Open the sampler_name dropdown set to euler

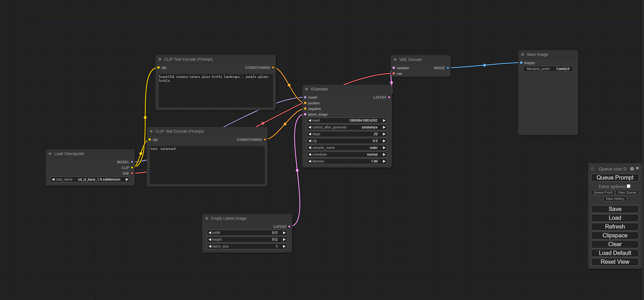click(347, 148)
